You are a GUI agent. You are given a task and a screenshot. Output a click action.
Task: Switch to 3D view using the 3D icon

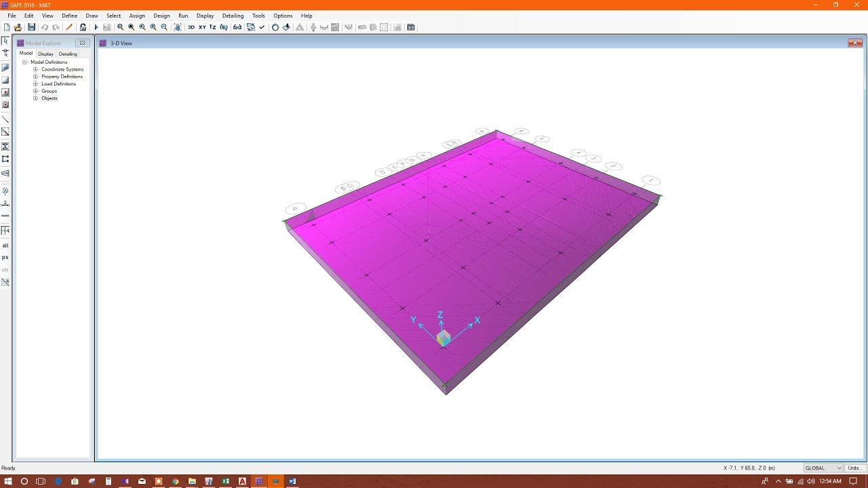click(191, 27)
